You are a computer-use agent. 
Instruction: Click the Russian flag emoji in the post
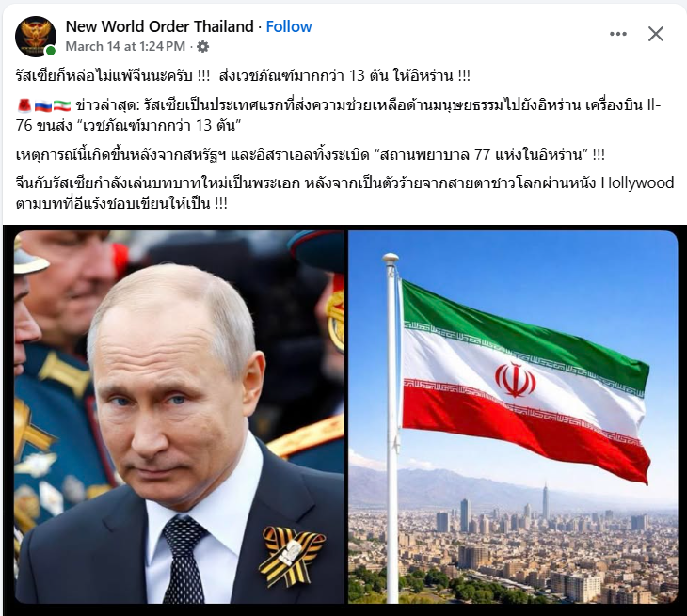tap(43, 106)
